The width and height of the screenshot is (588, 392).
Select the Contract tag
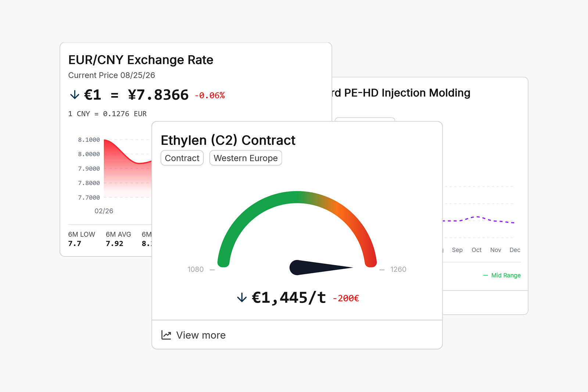click(182, 158)
